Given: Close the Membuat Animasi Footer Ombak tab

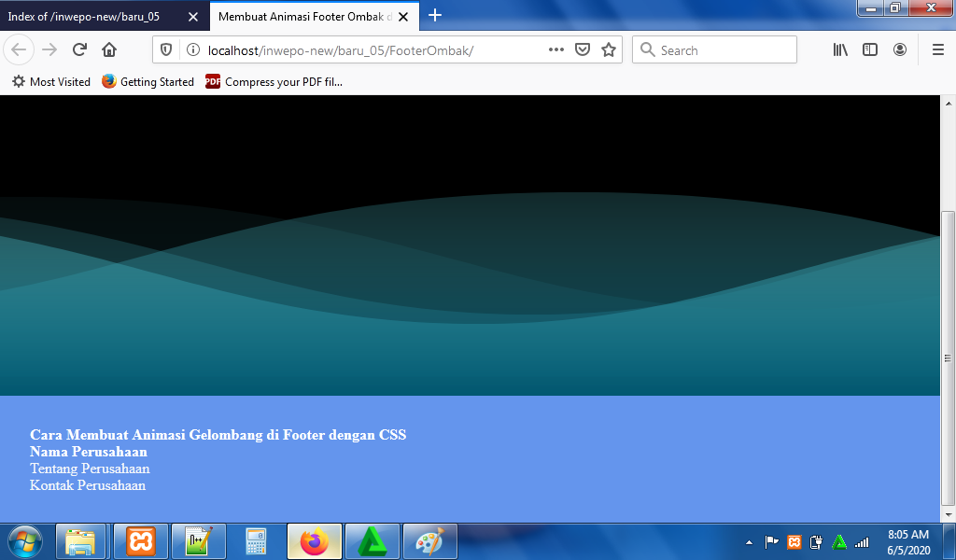Looking at the screenshot, I should (403, 17).
